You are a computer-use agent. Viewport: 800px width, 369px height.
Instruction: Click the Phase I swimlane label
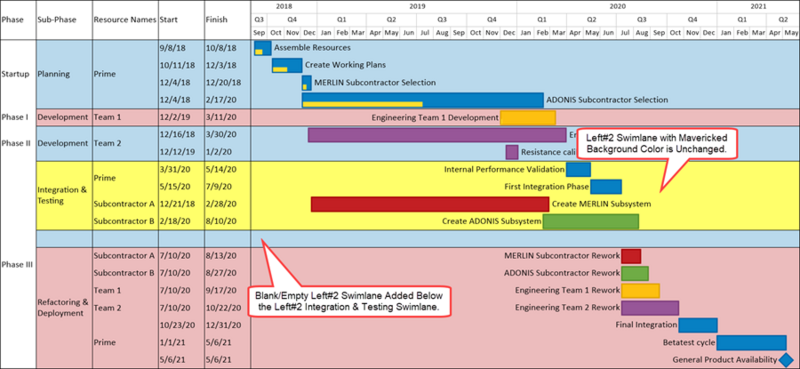[x=15, y=117]
